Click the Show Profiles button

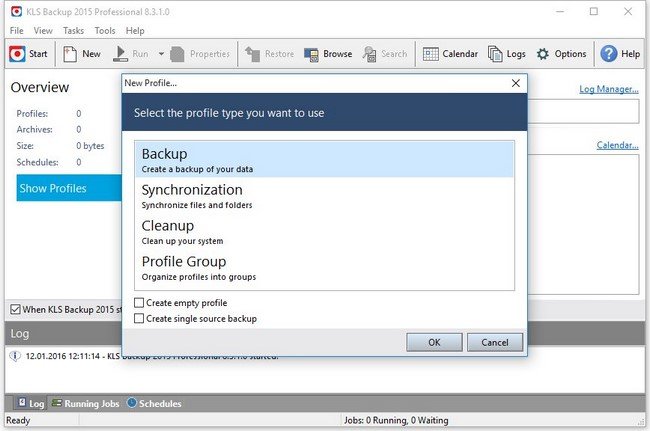(x=69, y=188)
